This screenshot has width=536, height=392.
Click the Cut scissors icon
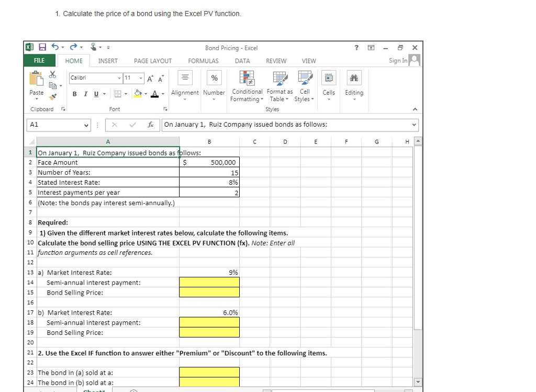pos(52,74)
